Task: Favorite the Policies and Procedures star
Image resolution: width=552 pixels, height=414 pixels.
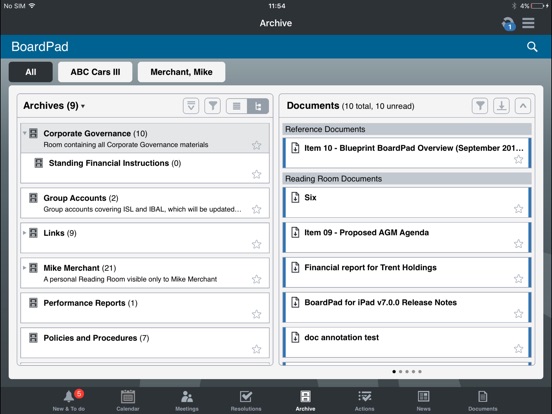Action: click(x=257, y=349)
